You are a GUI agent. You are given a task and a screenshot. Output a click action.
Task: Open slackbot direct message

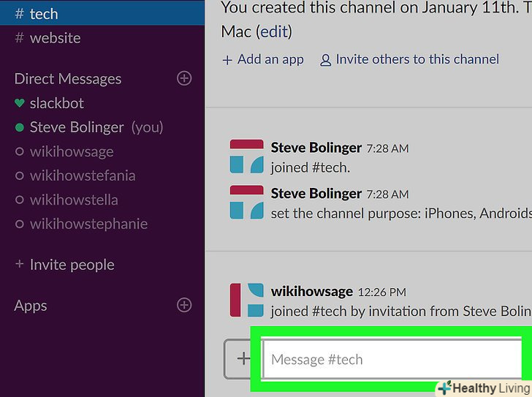(56, 103)
